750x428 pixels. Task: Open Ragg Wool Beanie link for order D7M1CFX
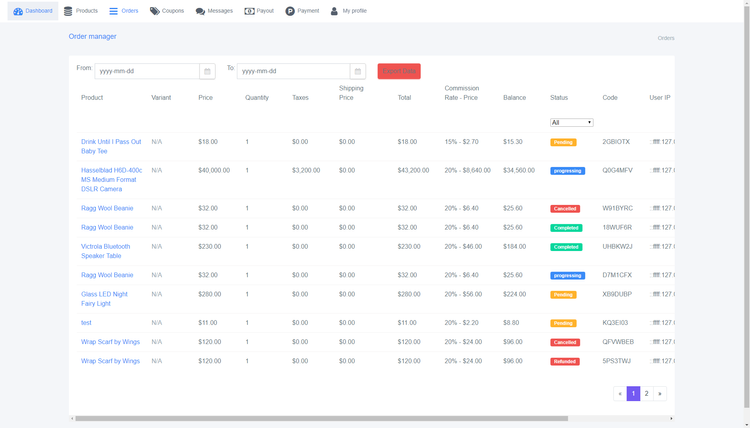pos(107,275)
